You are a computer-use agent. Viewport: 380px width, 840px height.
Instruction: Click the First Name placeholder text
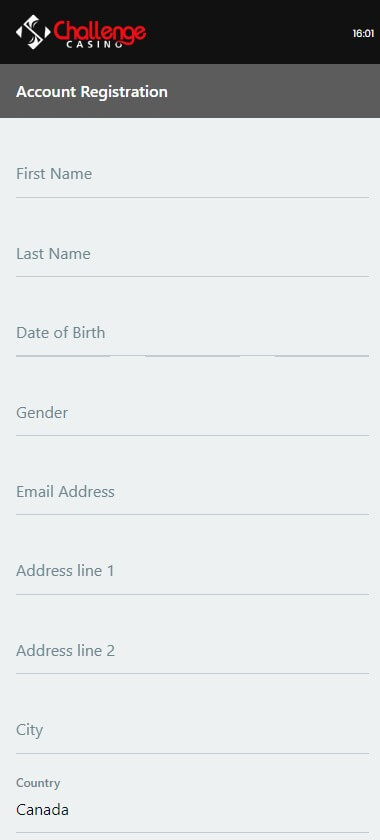point(54,174)
